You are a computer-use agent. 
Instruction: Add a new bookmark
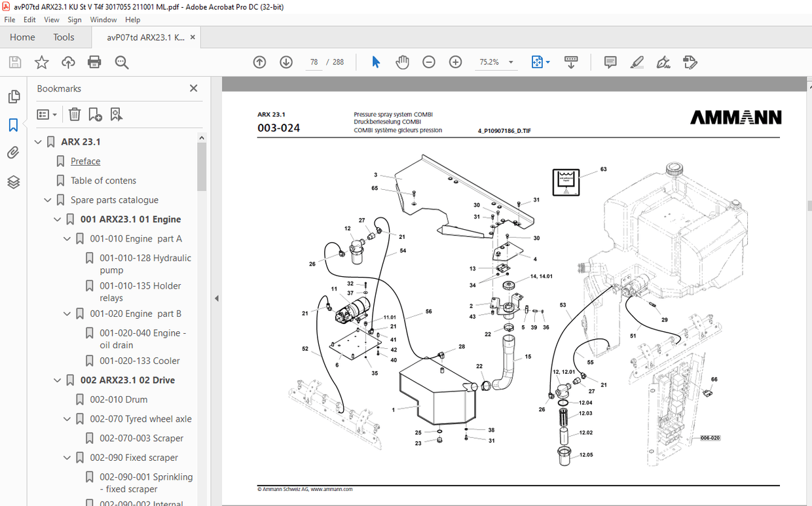[95, 114]
